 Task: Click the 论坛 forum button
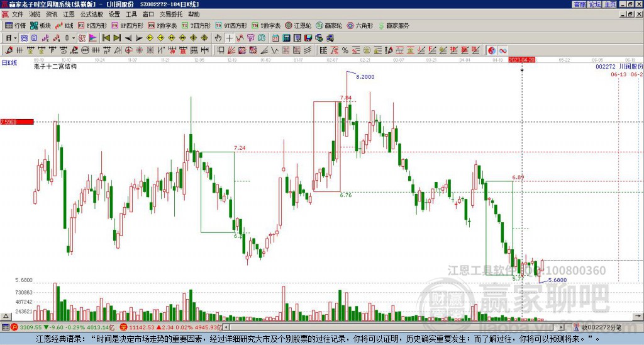tap(594, 4)
